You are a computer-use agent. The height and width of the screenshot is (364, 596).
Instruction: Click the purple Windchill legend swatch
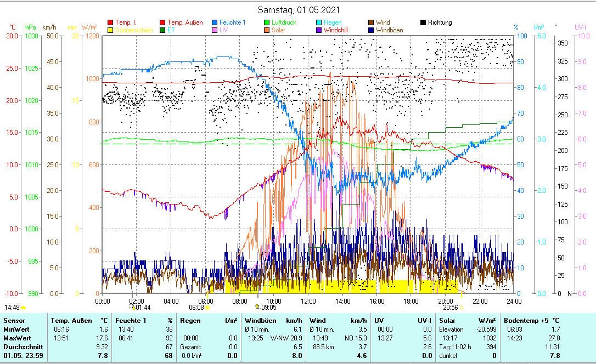click(319, 30)
